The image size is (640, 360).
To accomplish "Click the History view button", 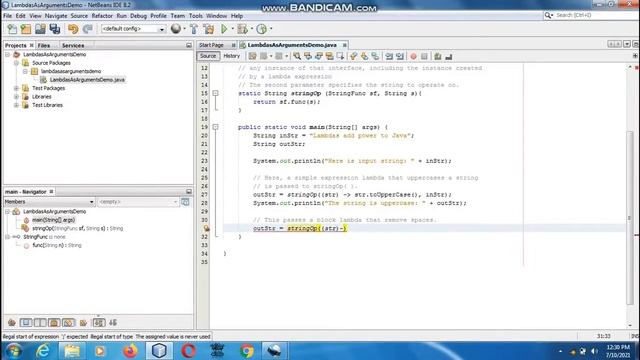I will (231, 56).
